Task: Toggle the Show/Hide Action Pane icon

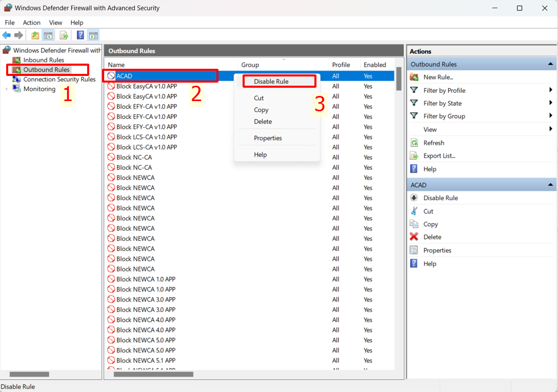Action: tap(93, 35)
